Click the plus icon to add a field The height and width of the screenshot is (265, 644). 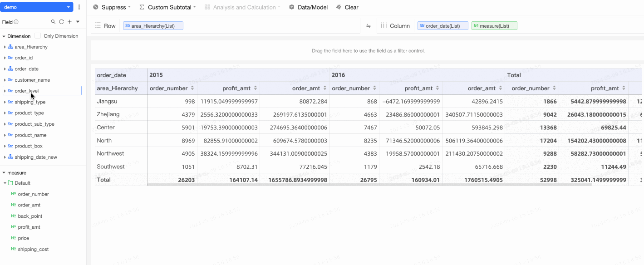69,22
